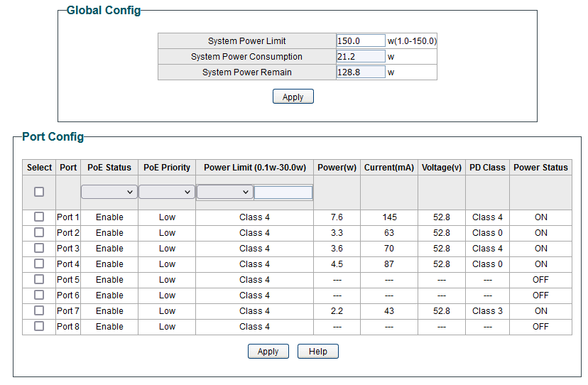Open the Help button
The image size is (588, 385).
(x=317, y=352)
